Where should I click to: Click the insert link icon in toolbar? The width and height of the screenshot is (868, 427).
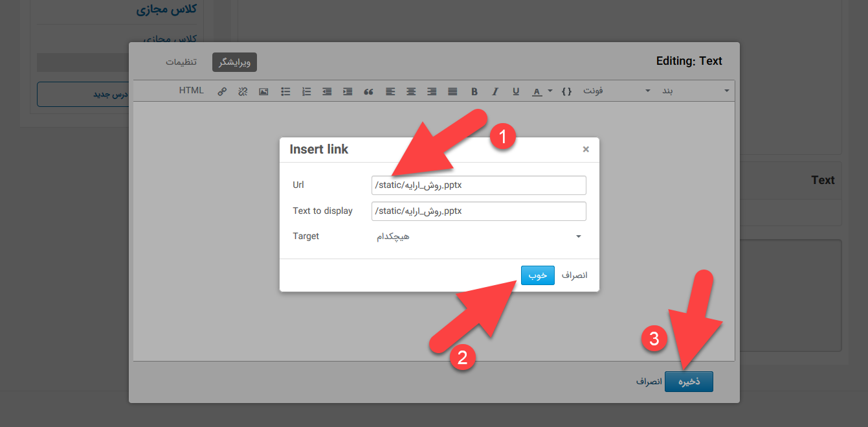[222, 91]
